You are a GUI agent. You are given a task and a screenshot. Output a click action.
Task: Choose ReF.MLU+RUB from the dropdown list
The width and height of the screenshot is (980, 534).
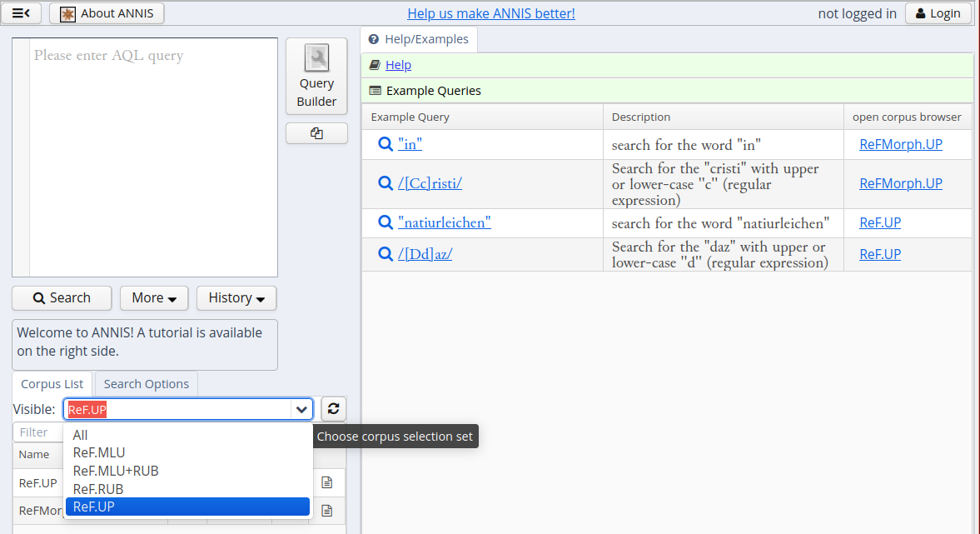tap(116, 471)
